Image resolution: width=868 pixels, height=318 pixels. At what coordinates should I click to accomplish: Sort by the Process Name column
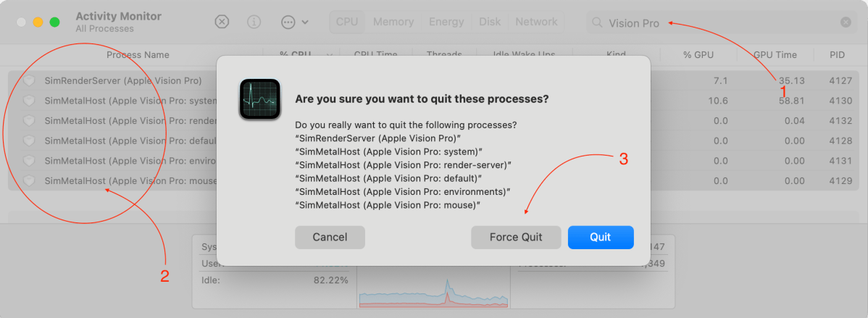point(138,55)
